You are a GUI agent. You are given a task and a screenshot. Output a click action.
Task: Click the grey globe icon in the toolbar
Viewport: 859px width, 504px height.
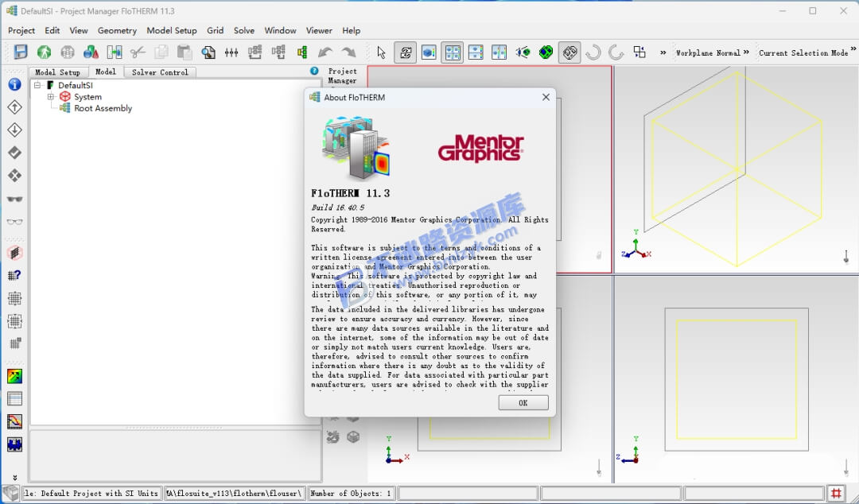click(x=68, y=52)
